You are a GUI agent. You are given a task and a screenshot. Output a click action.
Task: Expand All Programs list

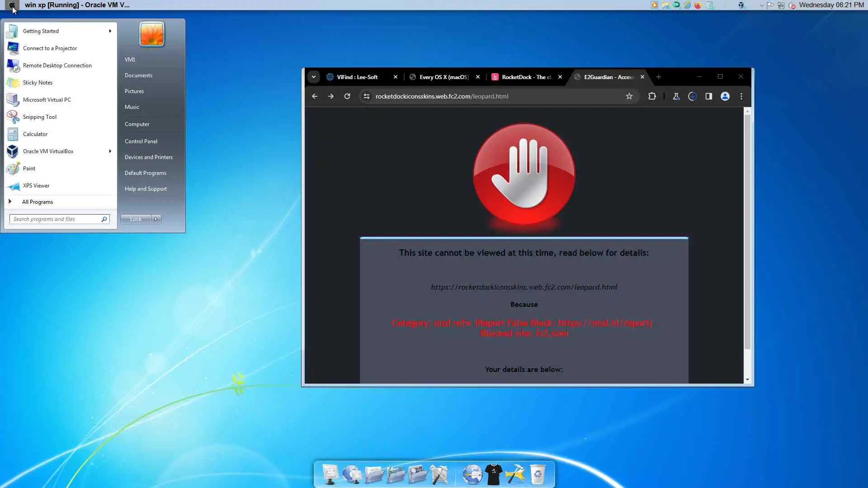click(37, 202)
